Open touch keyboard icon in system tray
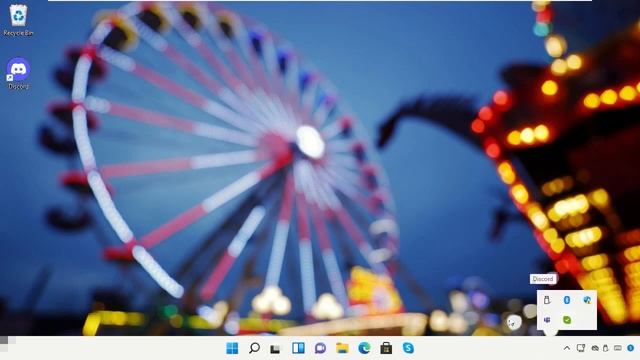 pos(618,348)
